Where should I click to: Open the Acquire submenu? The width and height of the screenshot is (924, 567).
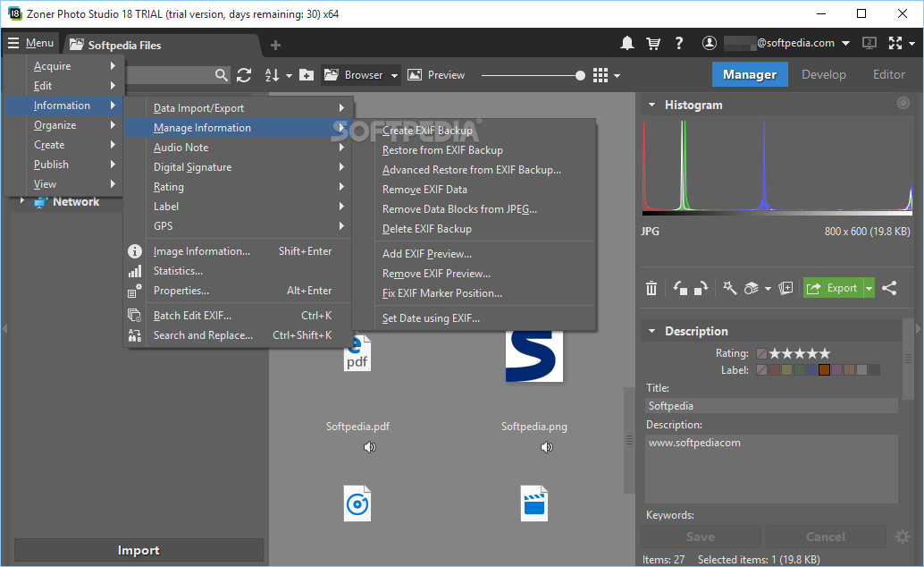click(63, 66)
